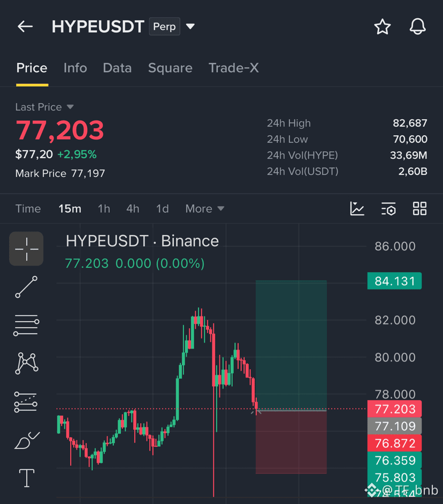Select the trend line drawing tool
Image resolution: width=443 pixels, height=504 pixels.
(26, 286)
